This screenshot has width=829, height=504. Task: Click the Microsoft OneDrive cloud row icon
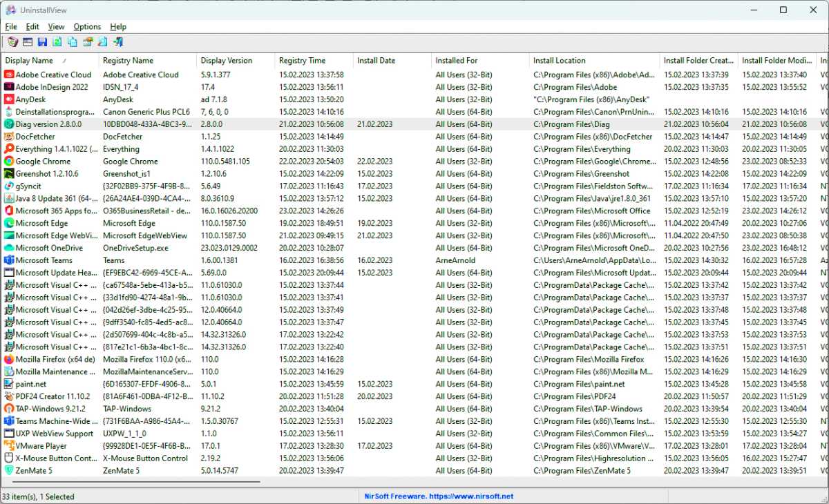9,248
